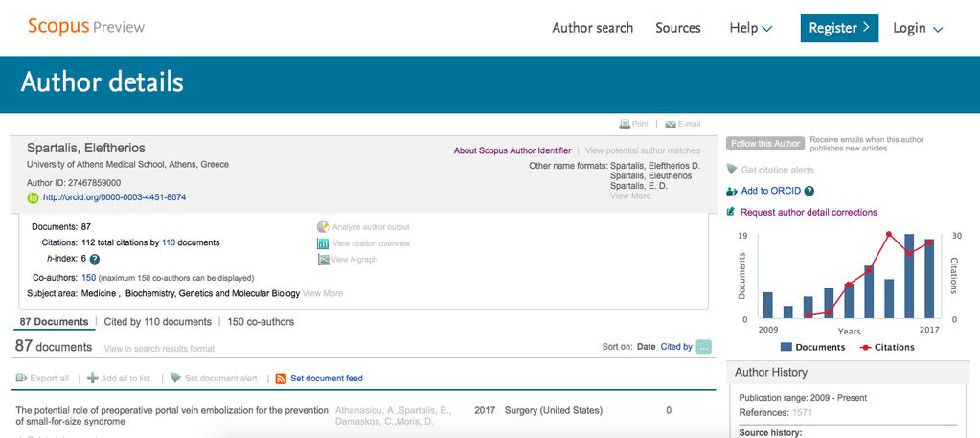The width and height of the screenshot is (980, 438).
Task: Open Sources in the top navigation
Action: point(678,28)
